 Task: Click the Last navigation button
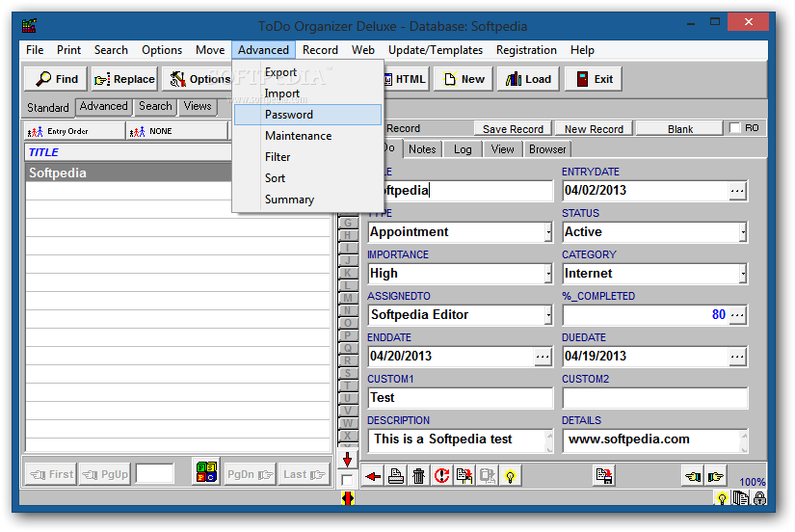click(x=304, y=474)
